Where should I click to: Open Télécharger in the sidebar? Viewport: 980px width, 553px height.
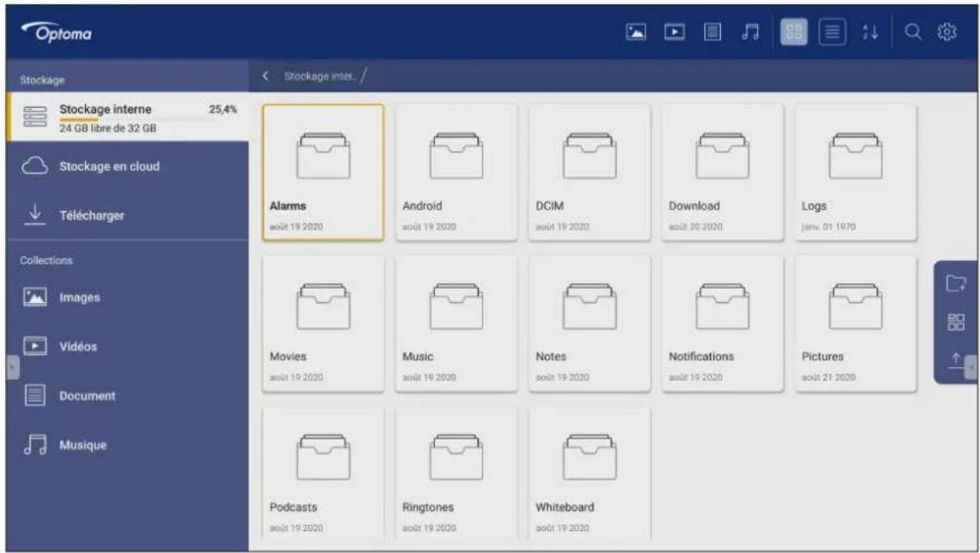click(91, 215)
